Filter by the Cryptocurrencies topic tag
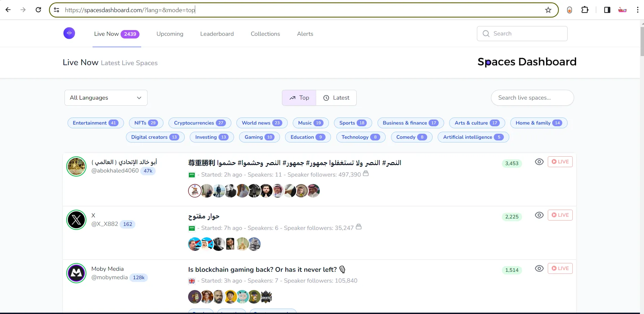The width and height of the screenshot is (644, 314). [200, 123]
